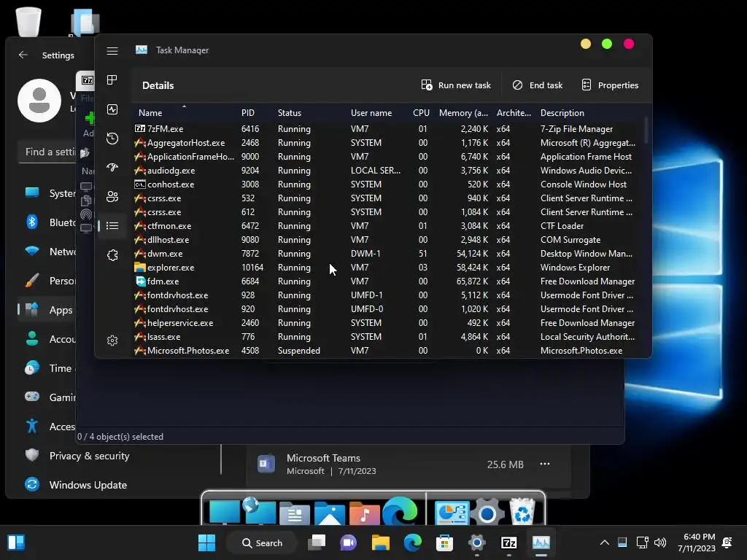Open Task Manager settings gear

click(x=112, y=341)
